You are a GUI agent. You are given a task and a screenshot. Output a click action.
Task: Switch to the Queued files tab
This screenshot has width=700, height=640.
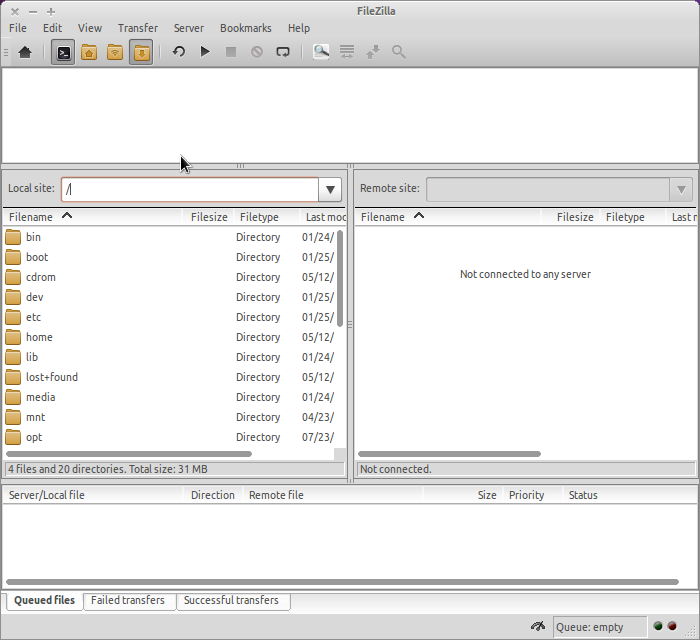(45, 600)
